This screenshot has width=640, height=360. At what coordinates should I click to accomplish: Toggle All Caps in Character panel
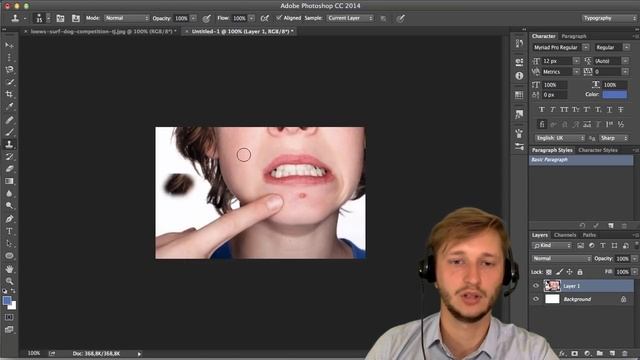coord(564,109)
